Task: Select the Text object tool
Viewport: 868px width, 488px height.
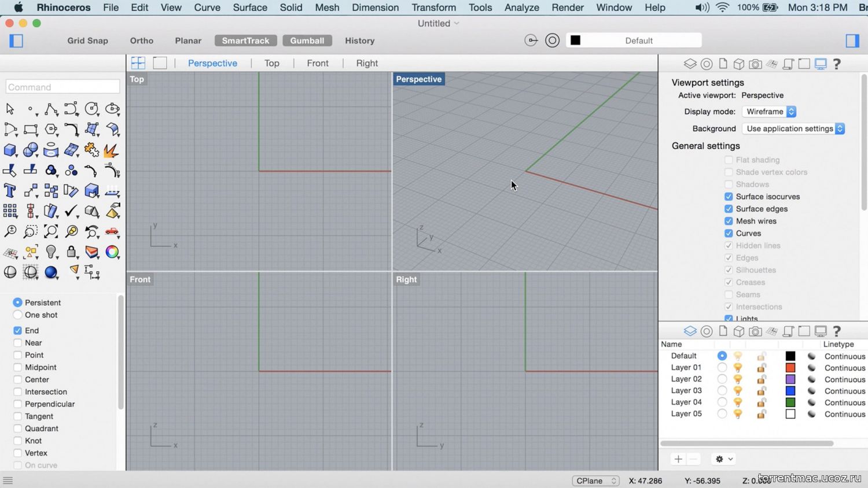Action: pyautogui.click(x=10, y=191)
